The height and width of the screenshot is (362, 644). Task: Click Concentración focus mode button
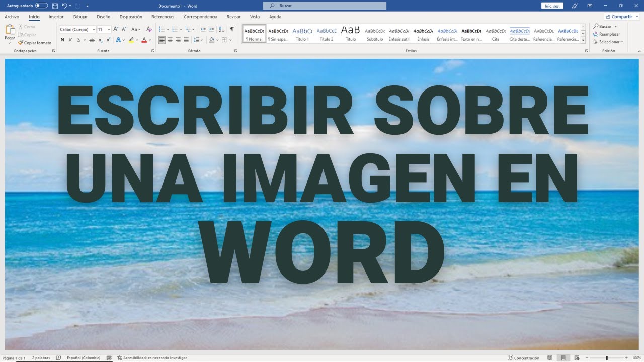(x=524, y=358)
